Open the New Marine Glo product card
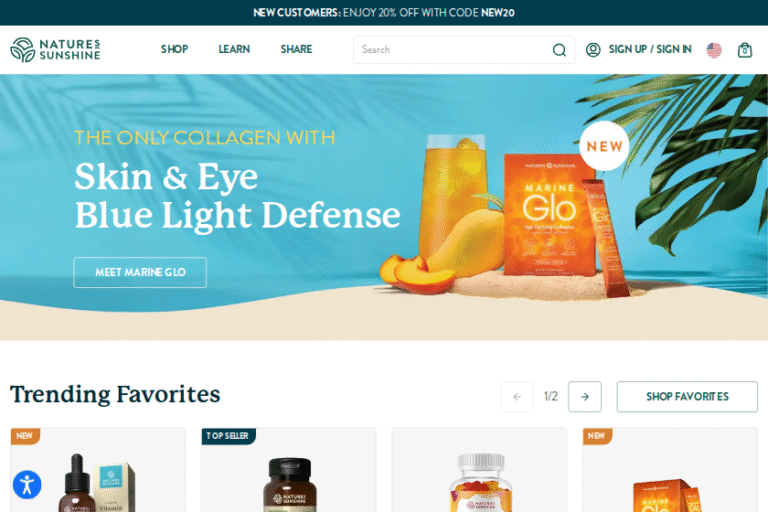 click(x=670, y=470)
